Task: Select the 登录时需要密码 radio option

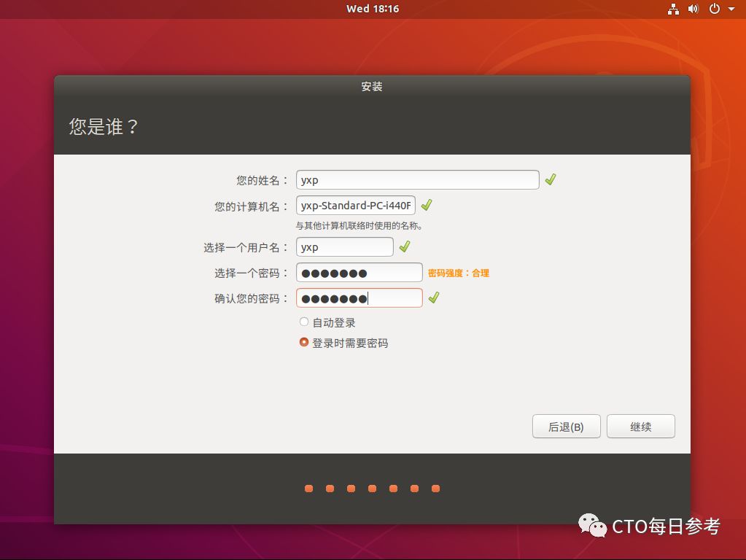Action: click(x=303, y=341)
